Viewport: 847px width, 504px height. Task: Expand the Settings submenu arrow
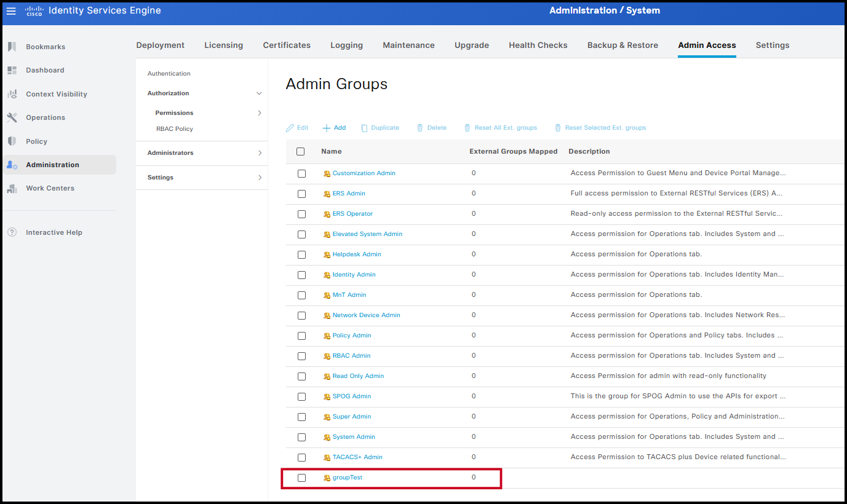(x=260, y=178)
